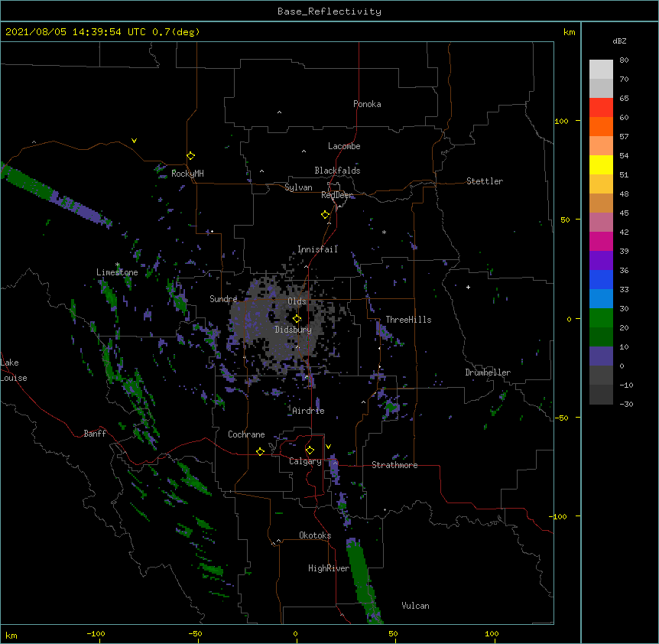Select the dark orange 57-60 dBZ legend swatch
Image resolution: width=659 pixels, height=644 pixels.
pos(601,126)
